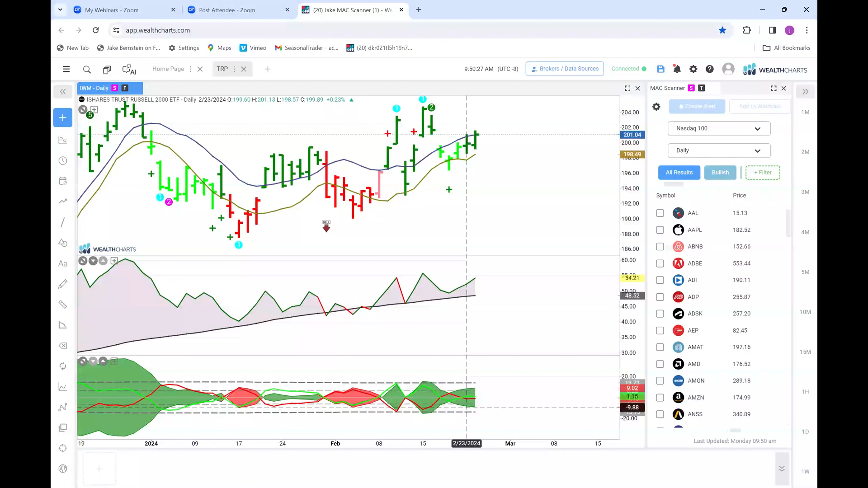
Task: Maximize the IWM chart panel
Action: tap(627, 89)
